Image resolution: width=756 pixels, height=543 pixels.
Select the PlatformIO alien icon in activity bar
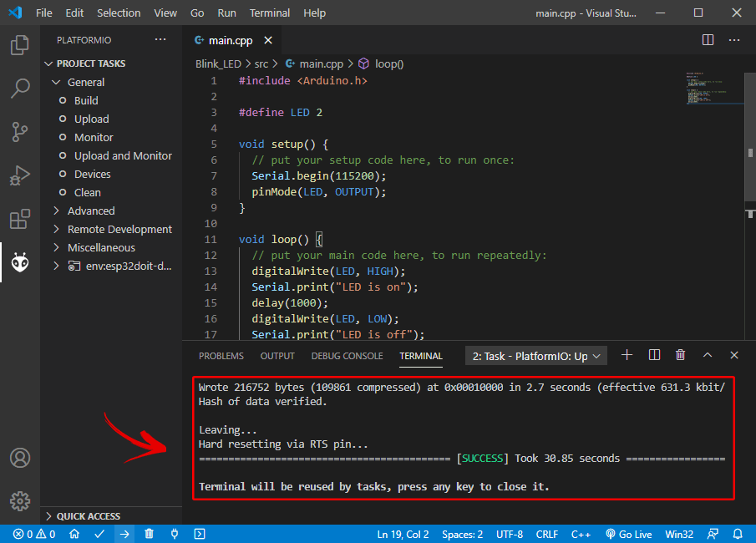tap(19, 261)
